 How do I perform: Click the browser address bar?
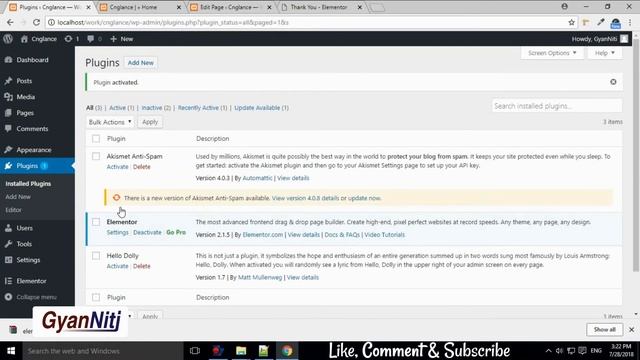pos(306,22)
